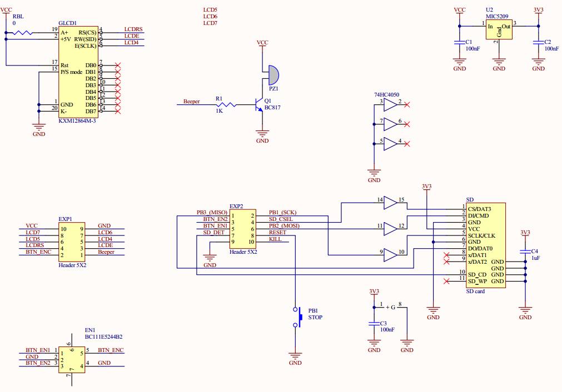Image resolution: width=562 pixels, height=392 pixels.
Task: Click the R1 1K resistor symbol
Action: 228,105
